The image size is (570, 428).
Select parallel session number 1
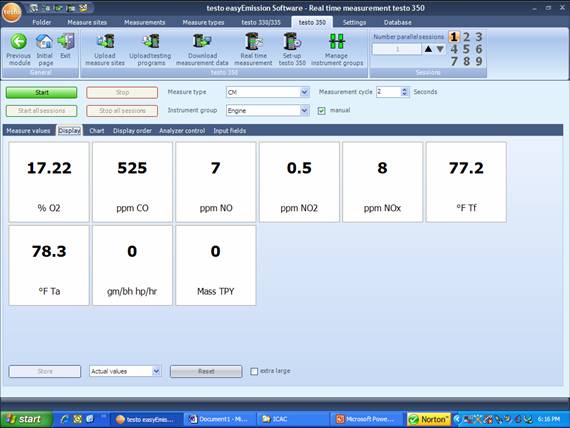[x=454, y=37]
